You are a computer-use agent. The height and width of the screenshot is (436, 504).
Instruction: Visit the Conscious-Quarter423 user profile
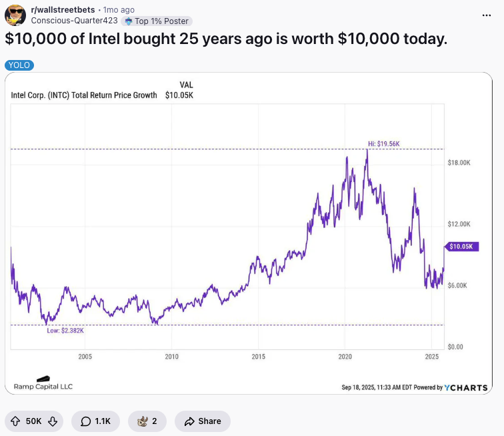tap(75, 20)
